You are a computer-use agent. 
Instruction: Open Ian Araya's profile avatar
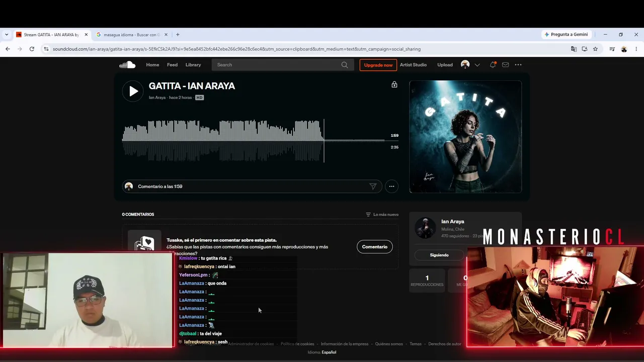pos(425,228)
